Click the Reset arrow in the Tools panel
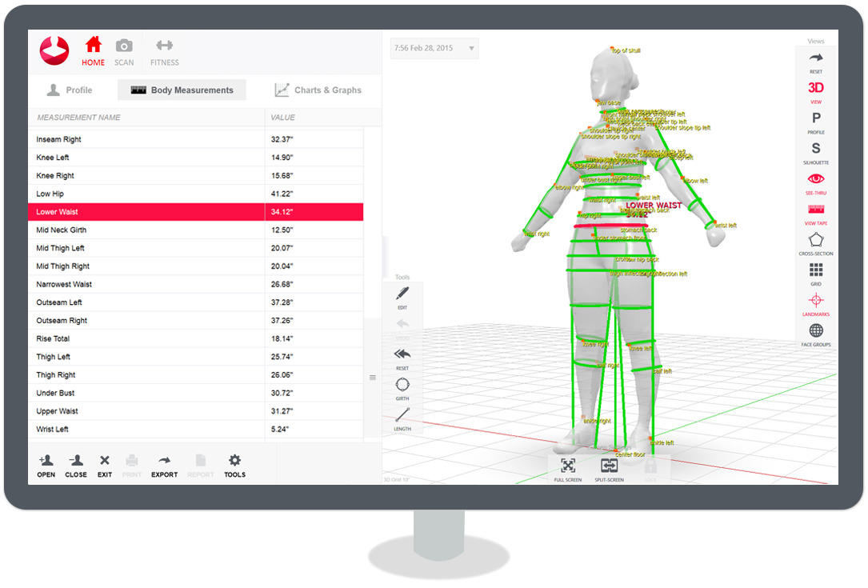 click(402, 358)
